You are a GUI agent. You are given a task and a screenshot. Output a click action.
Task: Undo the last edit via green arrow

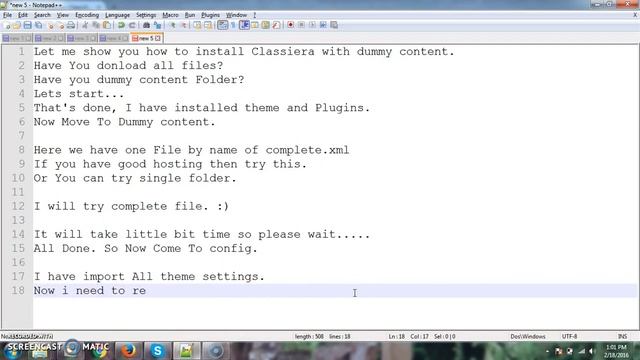pyautogui.click(x=121, y=25)
